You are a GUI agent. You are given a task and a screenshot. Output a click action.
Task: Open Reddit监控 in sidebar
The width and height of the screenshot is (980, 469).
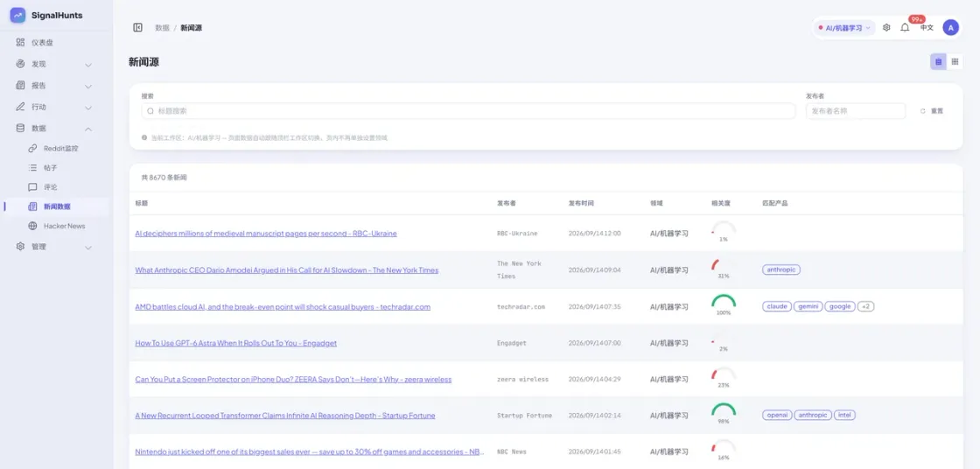(x=60, y=148)
